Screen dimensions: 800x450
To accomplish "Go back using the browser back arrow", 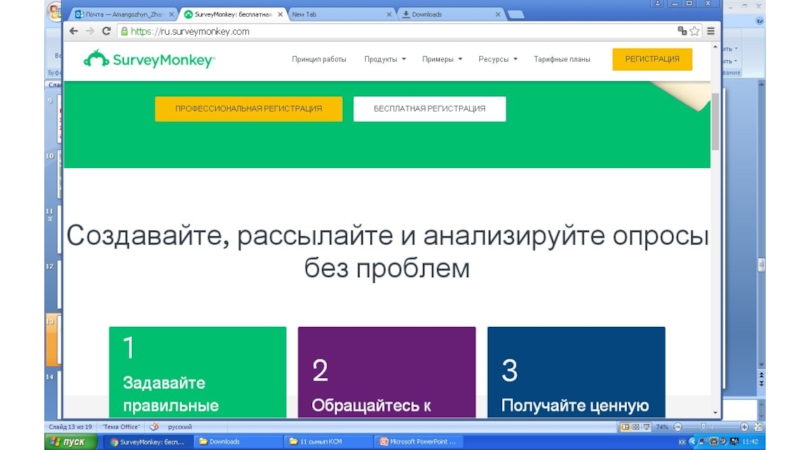I will 73,31.
